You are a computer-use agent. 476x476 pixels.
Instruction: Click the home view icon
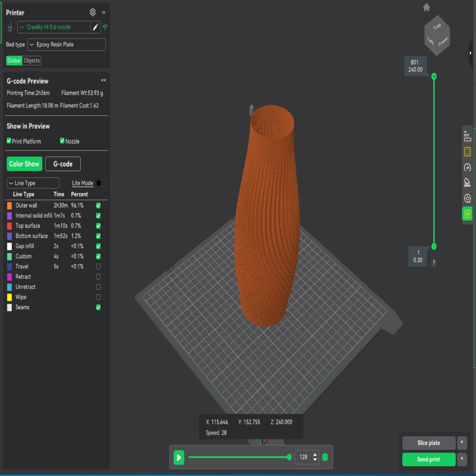(x=427, y=7)
